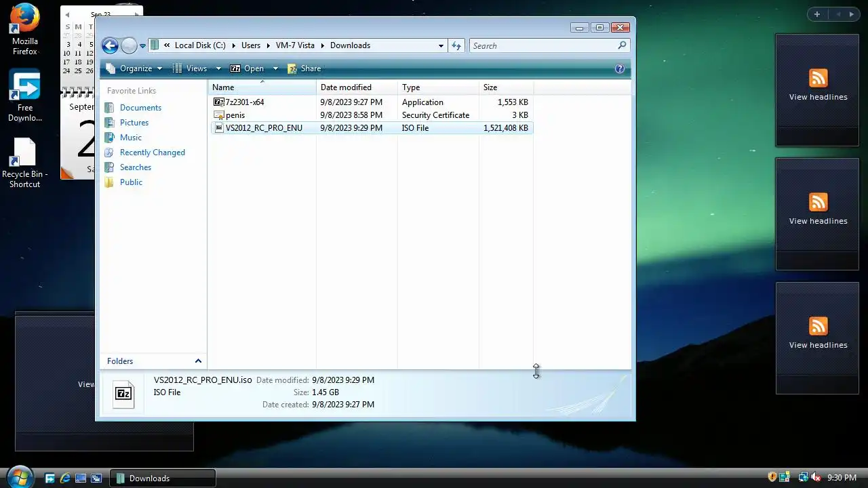Click the magnifier search icon
This screenshot has width=868, height=488.
point(622,45)
